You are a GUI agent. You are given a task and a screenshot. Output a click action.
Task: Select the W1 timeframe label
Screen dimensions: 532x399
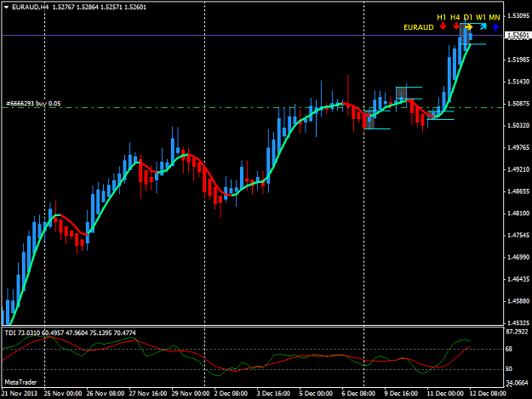click(x=481, y=17)
